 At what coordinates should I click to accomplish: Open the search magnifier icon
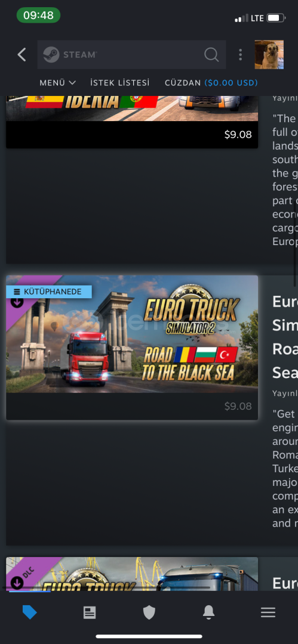[x=211, y=55]
